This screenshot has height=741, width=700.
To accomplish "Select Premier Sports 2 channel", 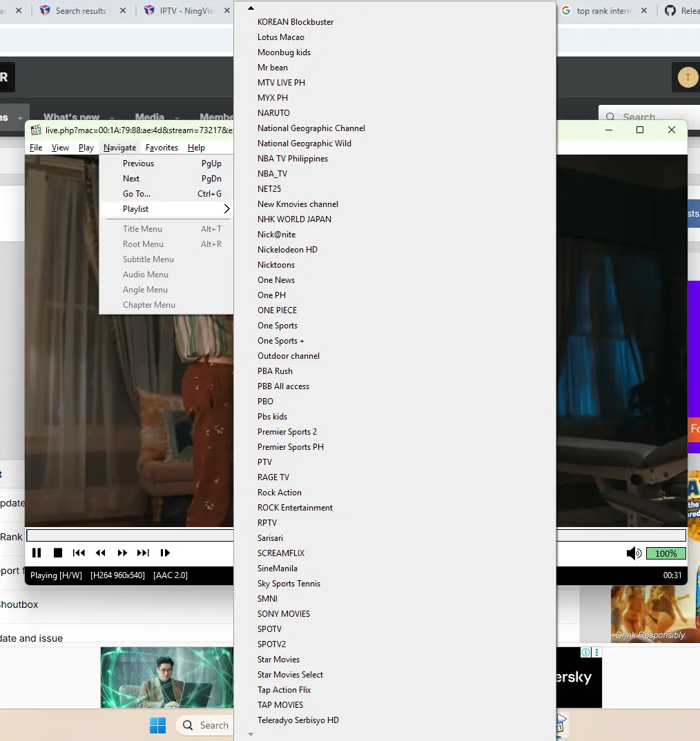I will click(287, 431).
